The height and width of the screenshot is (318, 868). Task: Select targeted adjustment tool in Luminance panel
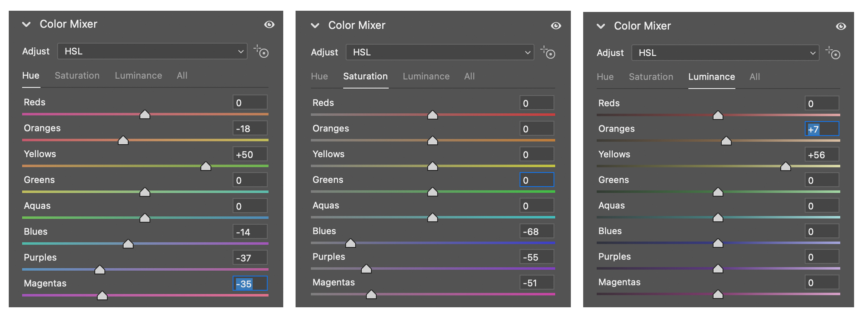[x=833, y=53]
